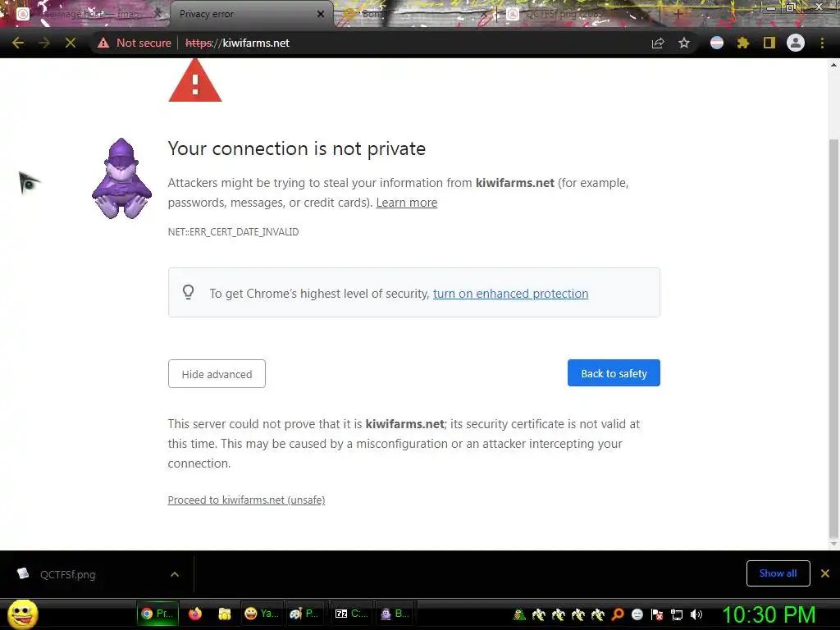
Task: Click the scrollbar down arrow
Action: click(x=833, y=545)
